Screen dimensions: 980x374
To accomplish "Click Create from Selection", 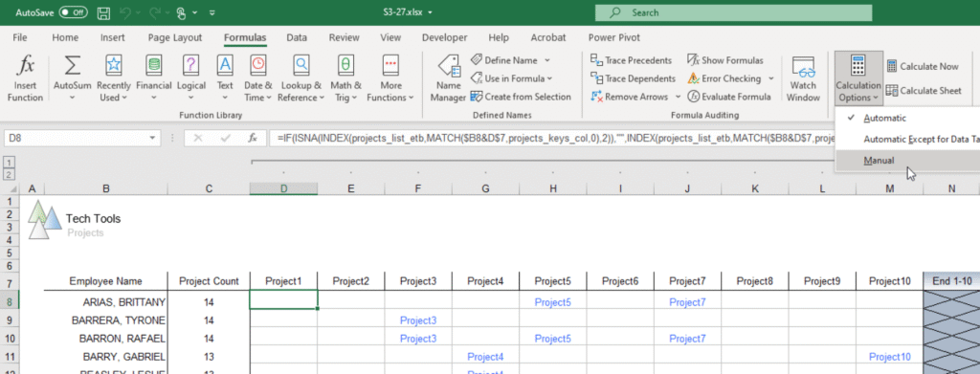I will click(x=520, y=97).
